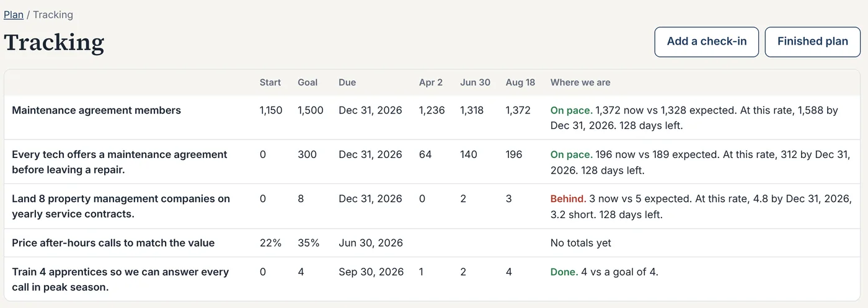
Task: Click the 1,318 Jun 30 value
Action: coord(472,110)
